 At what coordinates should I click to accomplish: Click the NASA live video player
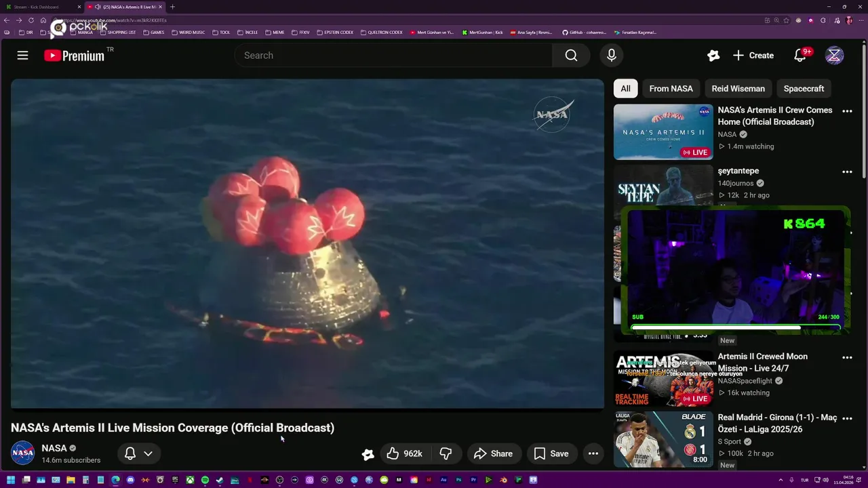tap(307, 244)
